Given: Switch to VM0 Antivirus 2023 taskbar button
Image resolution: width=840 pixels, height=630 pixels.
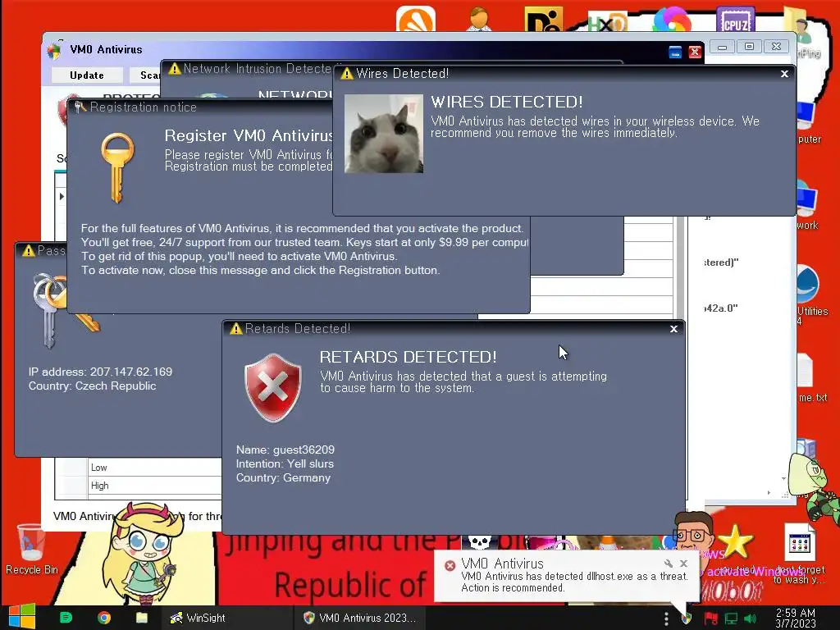Looking at the screenshot, I should 360,618.
